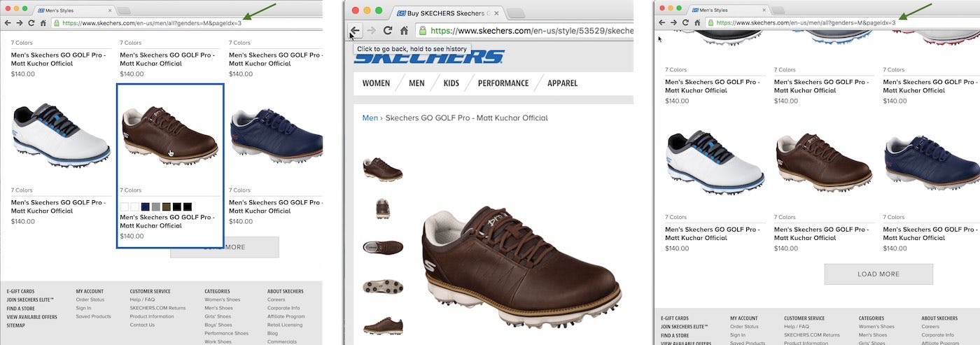Screen dimensions: 980x345
Task: Choose the gray swatch on the highlighted shoe
Action: tap(155, 206)
